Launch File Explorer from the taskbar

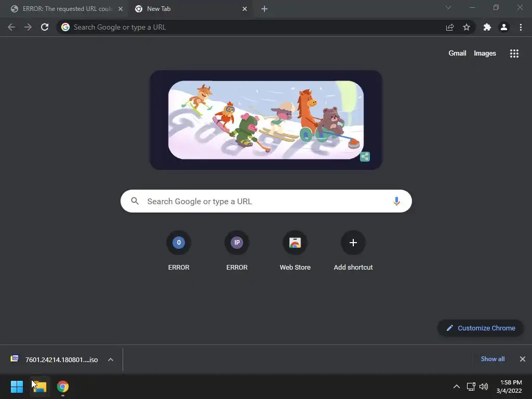39,387
